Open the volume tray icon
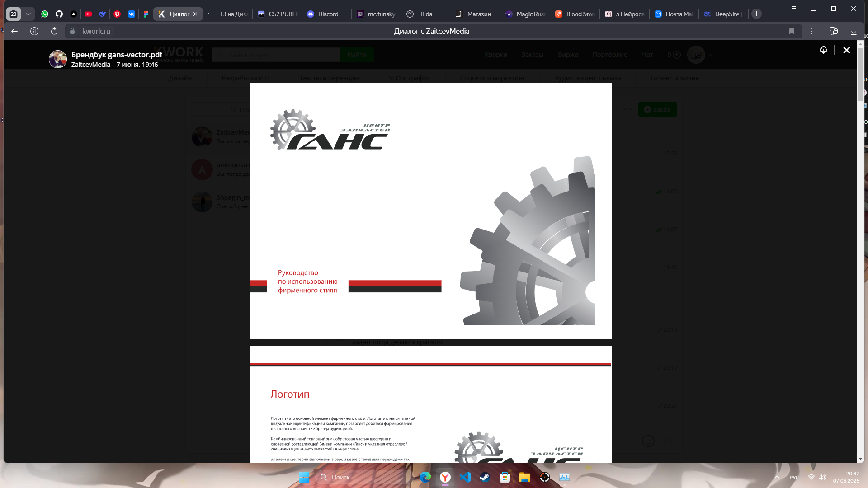The height and width of the screenshot is (488, 868). [822, 477]
